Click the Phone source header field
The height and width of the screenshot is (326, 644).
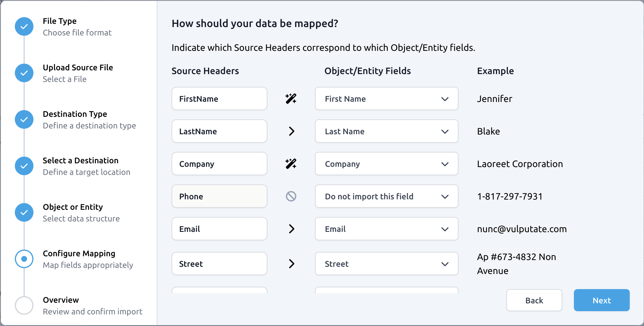click(x=219, y=196)
